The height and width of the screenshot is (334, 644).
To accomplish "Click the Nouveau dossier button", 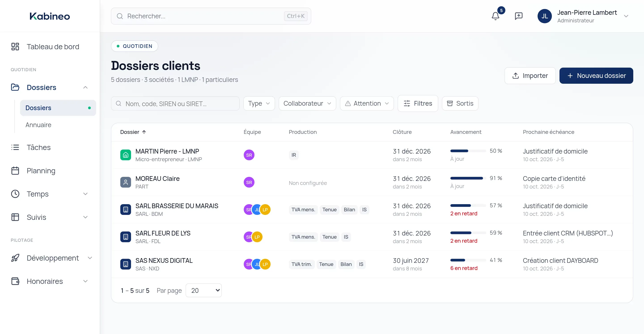I will tap(596, 76).
